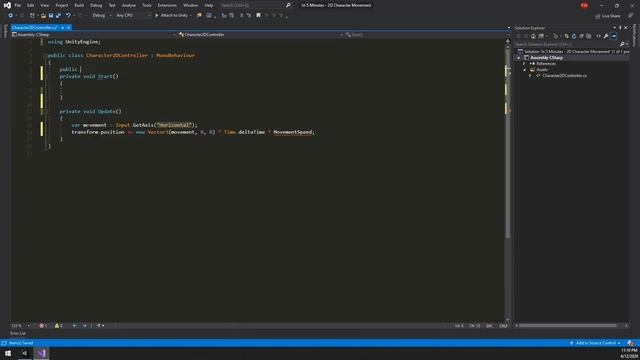Collapse the Assets folder node
The height and width of the screenshot is (360, 640).
(524, 70)
